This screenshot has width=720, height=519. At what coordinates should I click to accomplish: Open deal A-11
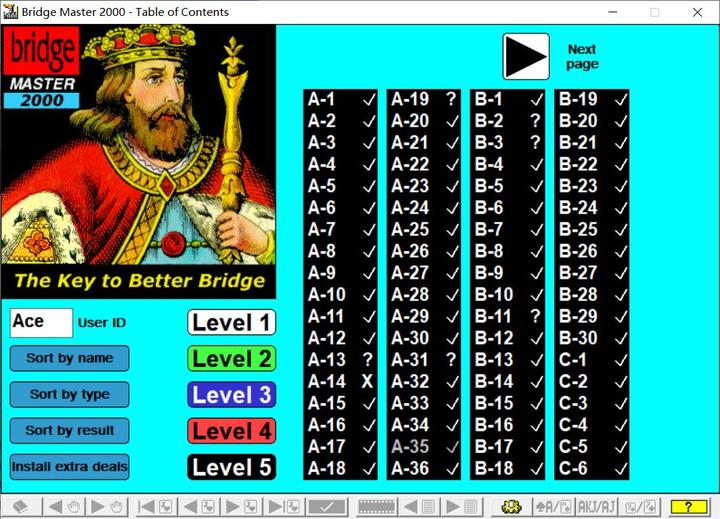[340, 316]
